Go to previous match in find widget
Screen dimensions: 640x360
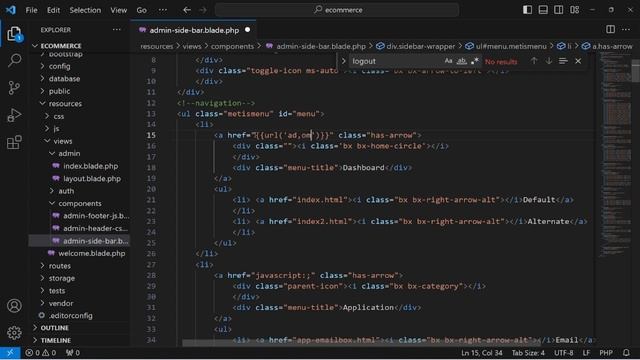pyautogui.click(x=534, y=61)
